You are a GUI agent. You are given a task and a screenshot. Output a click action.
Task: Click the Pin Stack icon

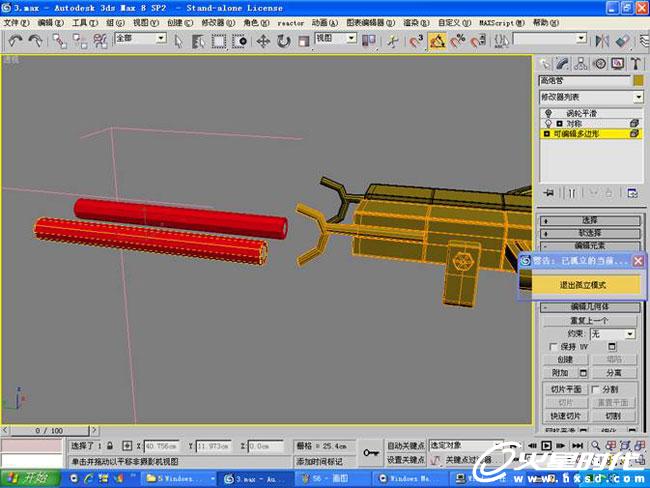point(549,193)
